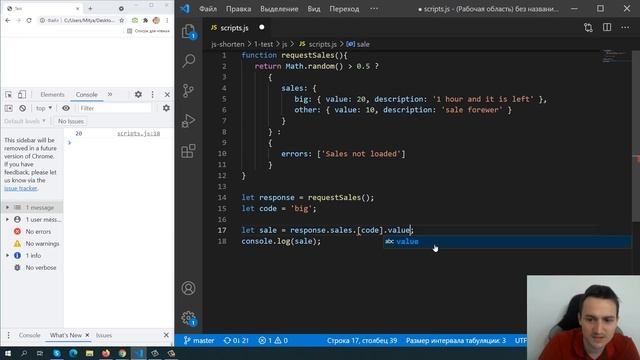Open the DevTools customize menu (three dots)
This screenshot has width=640, height=360.
point(153,94)
